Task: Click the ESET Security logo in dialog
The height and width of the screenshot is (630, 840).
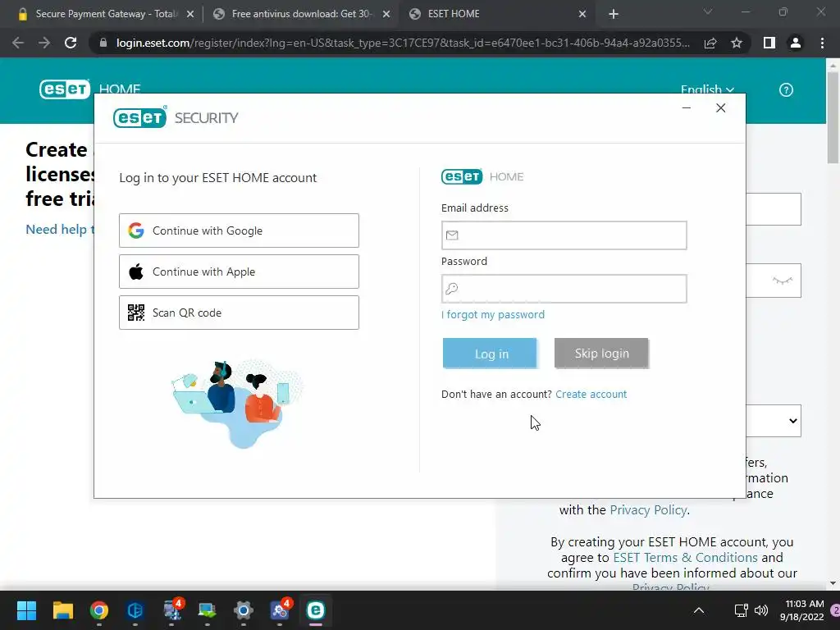Action: click(x=176, y=117)
